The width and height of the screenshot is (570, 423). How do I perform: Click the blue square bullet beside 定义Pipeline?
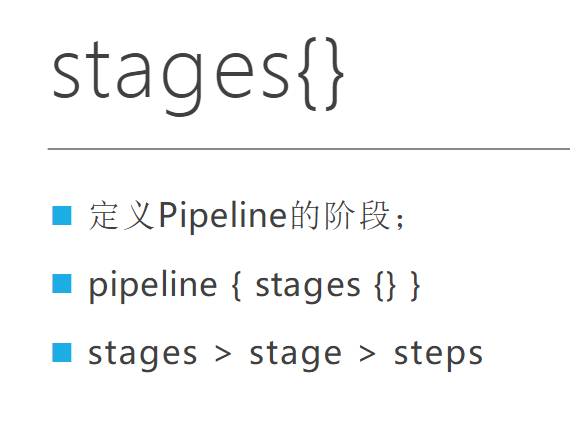[x=62, y=215]
